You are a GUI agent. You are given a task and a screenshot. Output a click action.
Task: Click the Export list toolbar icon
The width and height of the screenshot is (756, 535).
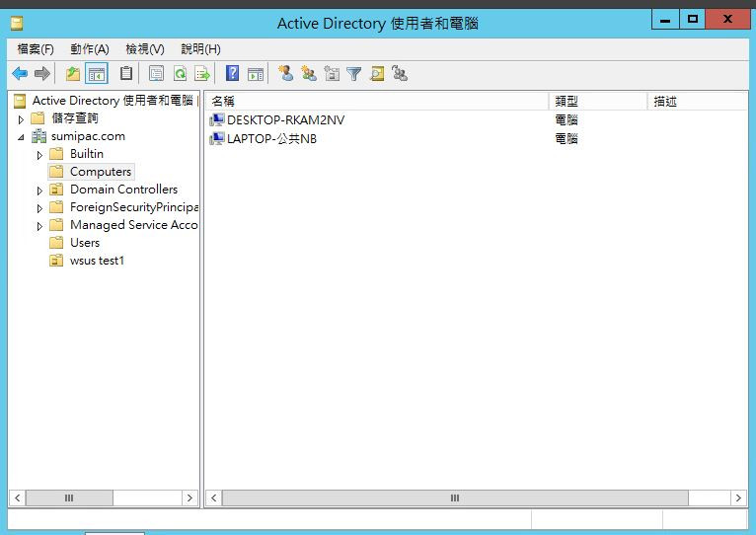coord(202,74)
